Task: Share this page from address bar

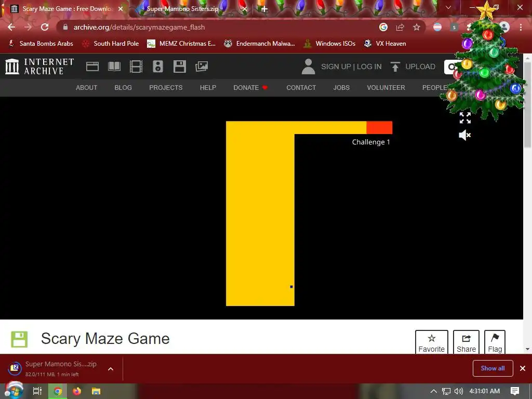Action: pos(400,27)
